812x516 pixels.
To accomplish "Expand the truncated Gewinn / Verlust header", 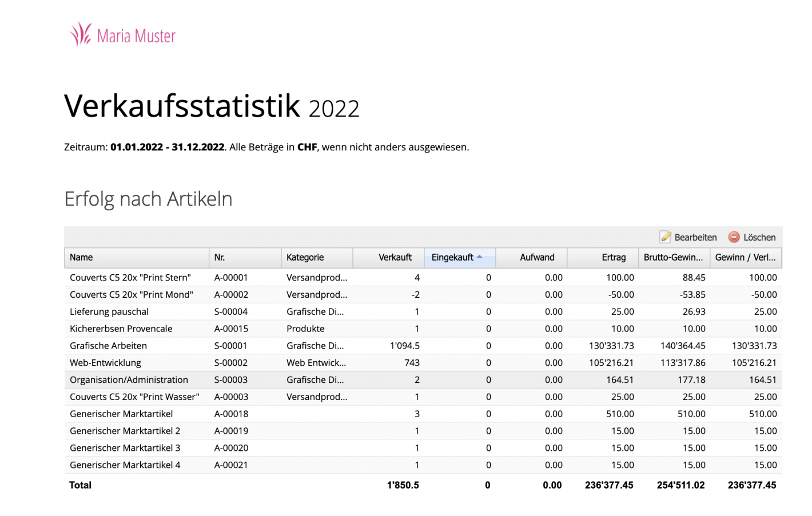I will 745,257.
